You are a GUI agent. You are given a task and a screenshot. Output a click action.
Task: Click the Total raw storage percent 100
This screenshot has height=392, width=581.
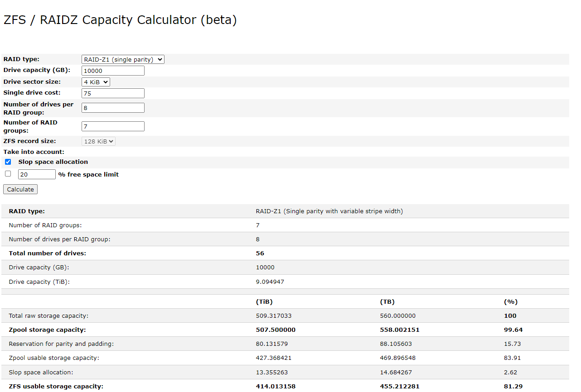coord(510,316)
